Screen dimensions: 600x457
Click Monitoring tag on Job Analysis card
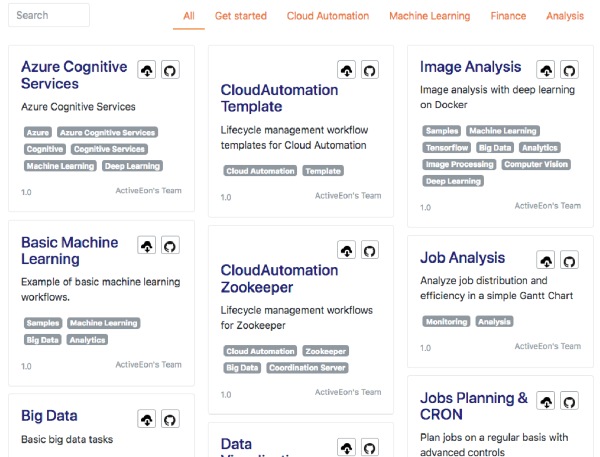(x=447, y=322)
